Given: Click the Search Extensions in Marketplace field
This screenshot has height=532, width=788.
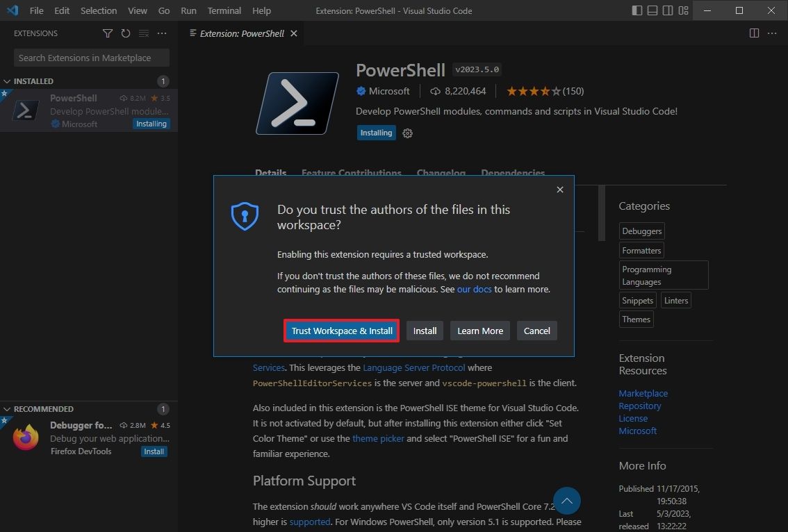Looking at the screenshot, I should (92, 58).
